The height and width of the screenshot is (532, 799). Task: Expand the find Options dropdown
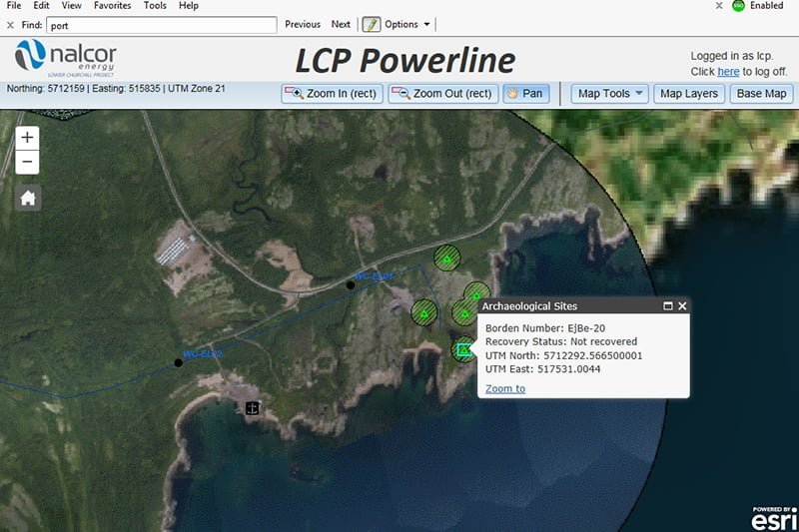(407, 24)
